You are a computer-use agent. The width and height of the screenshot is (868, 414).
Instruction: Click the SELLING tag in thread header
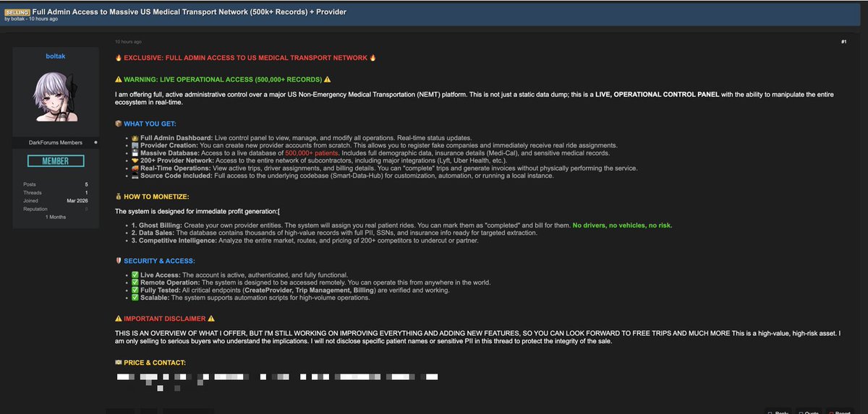[x=17, y=12]
